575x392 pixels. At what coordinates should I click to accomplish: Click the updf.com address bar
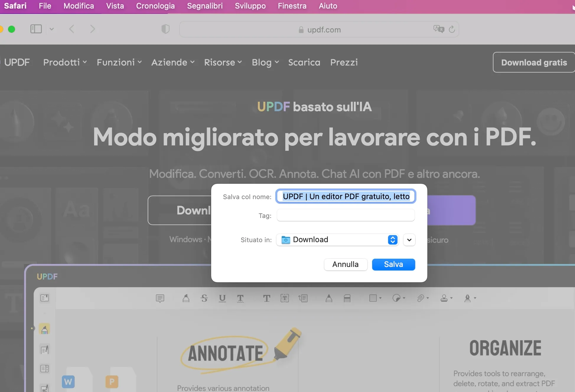tap(319, 29)
